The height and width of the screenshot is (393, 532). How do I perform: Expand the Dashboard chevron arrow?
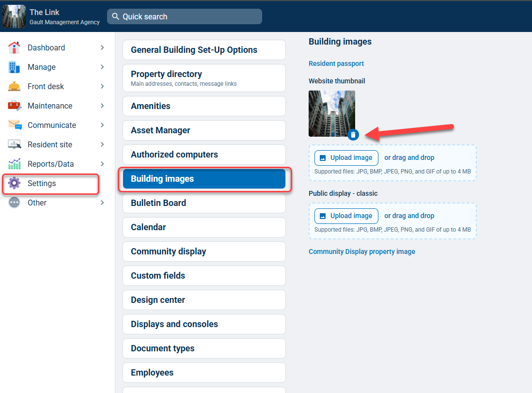(102, 48)
